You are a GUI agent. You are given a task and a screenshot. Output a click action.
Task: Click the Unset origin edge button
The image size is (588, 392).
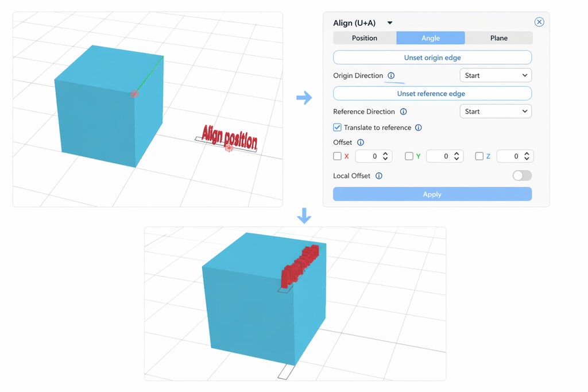click(432, 57)
